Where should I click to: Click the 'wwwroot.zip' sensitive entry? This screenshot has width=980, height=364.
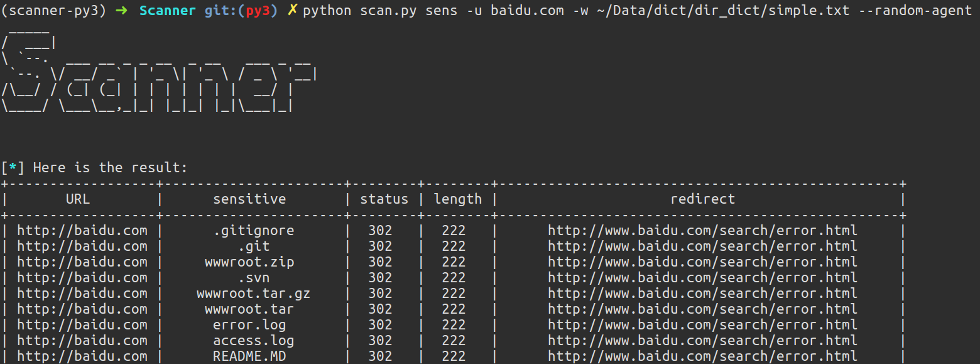coord(249,262)
